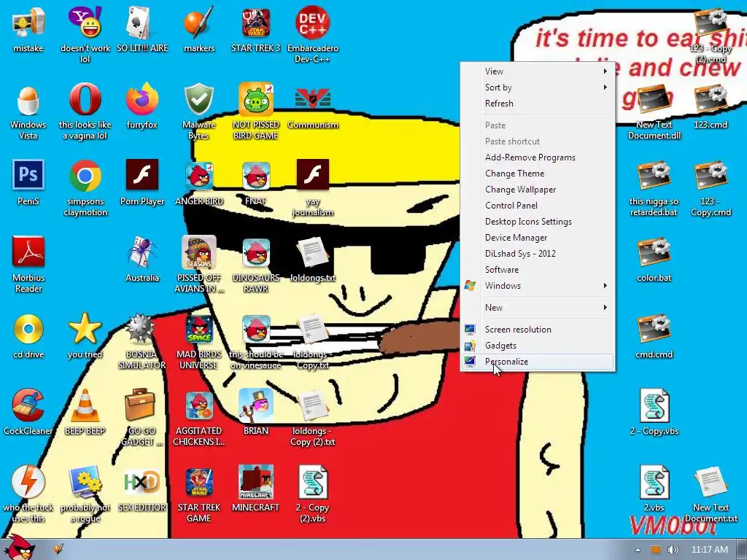
Task: Select the 'yay journalism' Flash icon
Action: pos(312,175)
